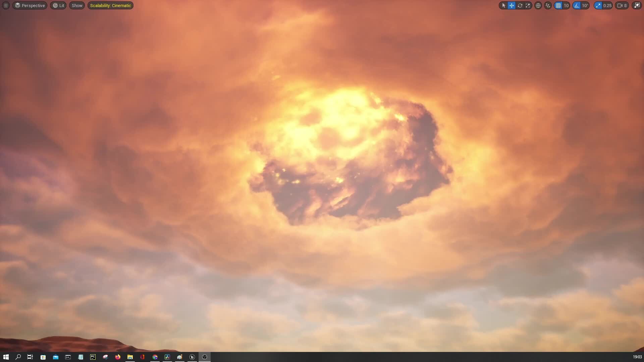This screenshot has height=362, width=644.
Task: Enable surface snapping
Action: (548, 5)
